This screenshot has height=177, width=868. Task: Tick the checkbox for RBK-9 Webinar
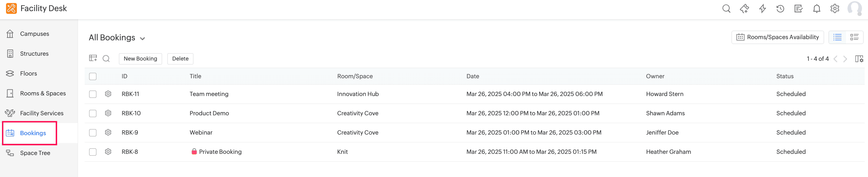93,132
